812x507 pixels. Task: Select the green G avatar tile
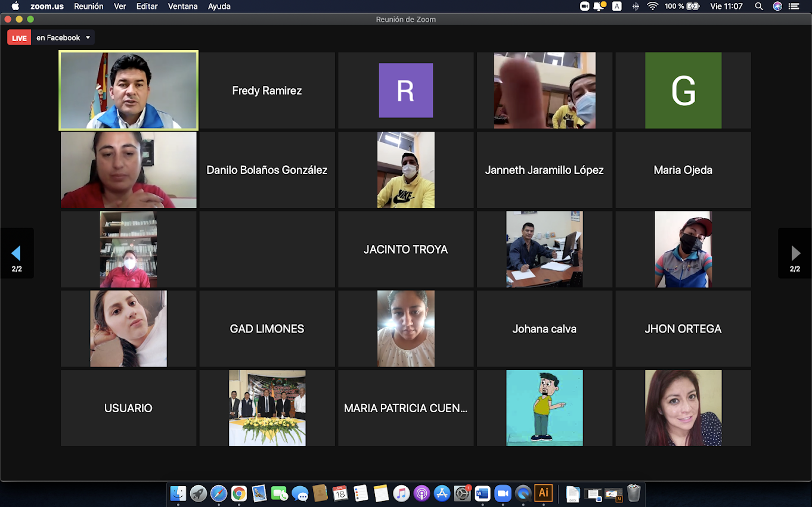[x=683, y=91]
